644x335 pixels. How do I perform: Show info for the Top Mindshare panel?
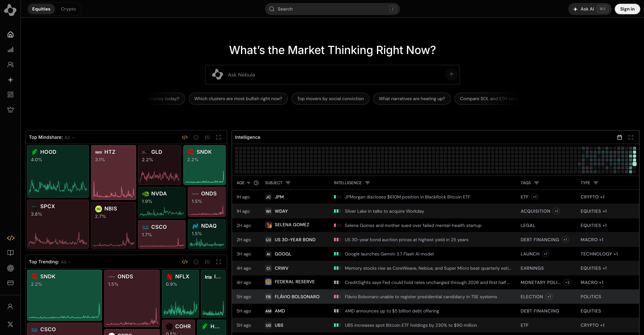pos(196,137)
